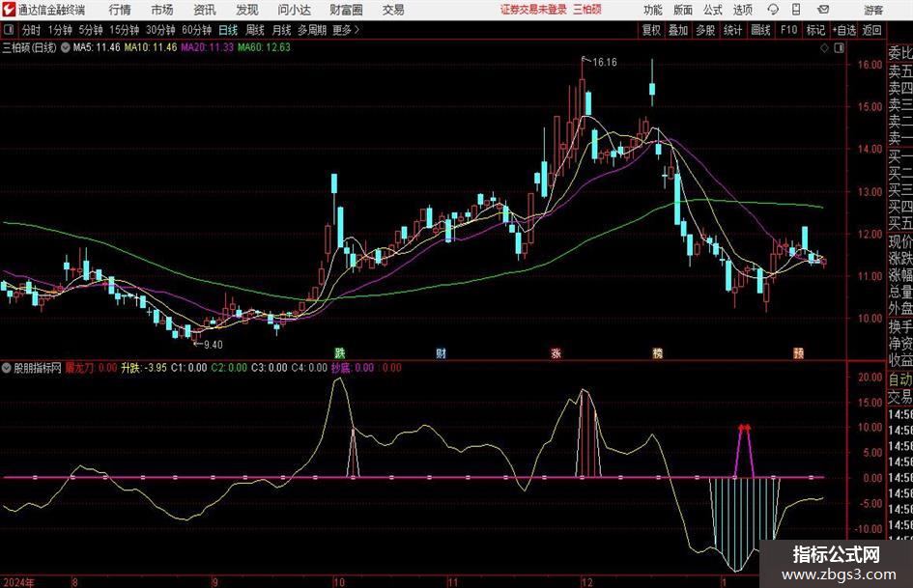913x588 pixels.
Task: Open the 功能 menu
Action: click(653, 10)
